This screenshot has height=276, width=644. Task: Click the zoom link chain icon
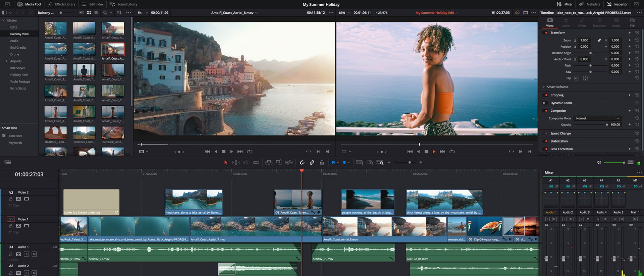point(599,40)
